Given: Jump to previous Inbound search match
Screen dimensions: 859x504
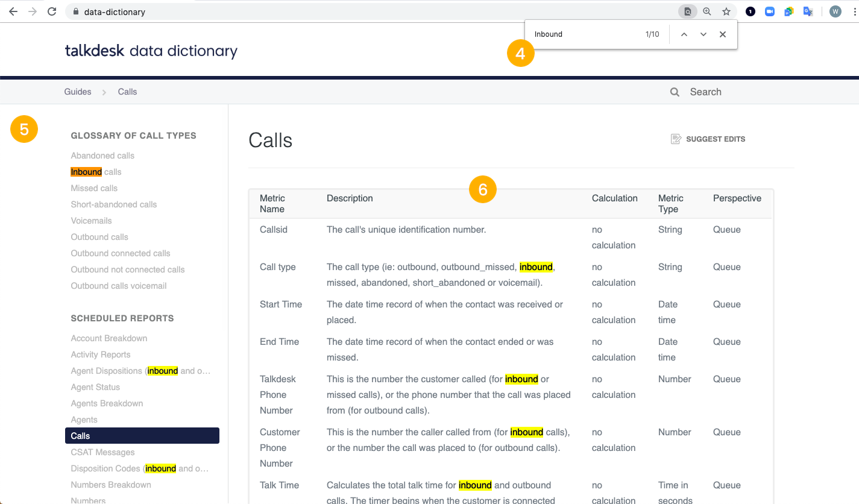Looking at the screenshot, I should (684, 34).
